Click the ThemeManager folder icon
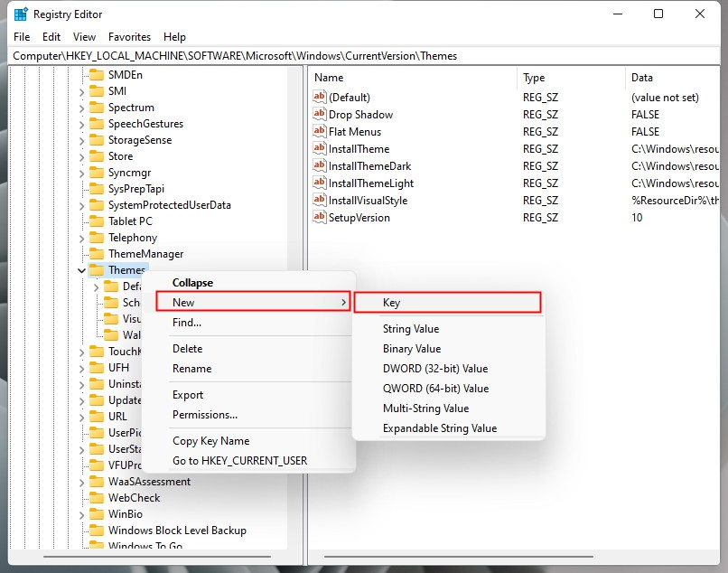This screenshot has width=728, height=573. (x=96, y=254)
